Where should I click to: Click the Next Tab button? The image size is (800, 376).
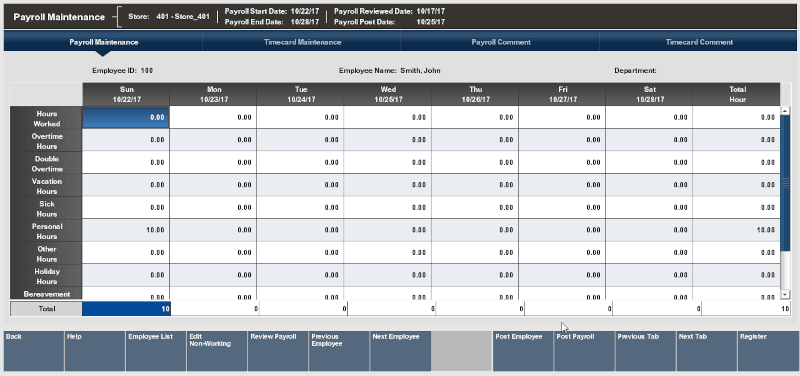706,351
